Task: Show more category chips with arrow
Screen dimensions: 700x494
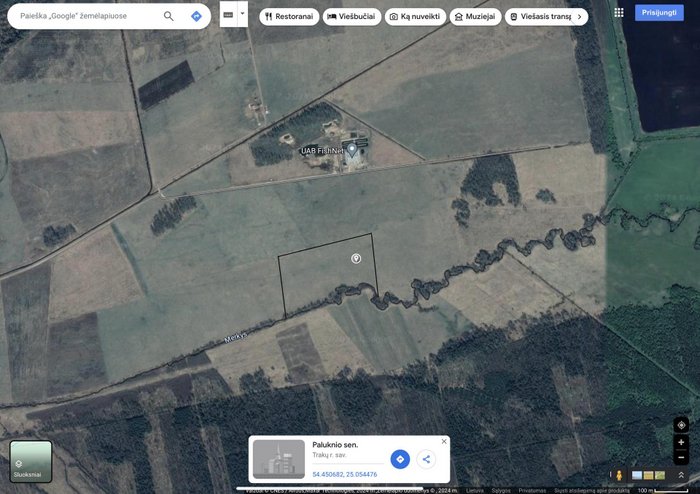Action: pyautogui.click(x=579, y=17)
